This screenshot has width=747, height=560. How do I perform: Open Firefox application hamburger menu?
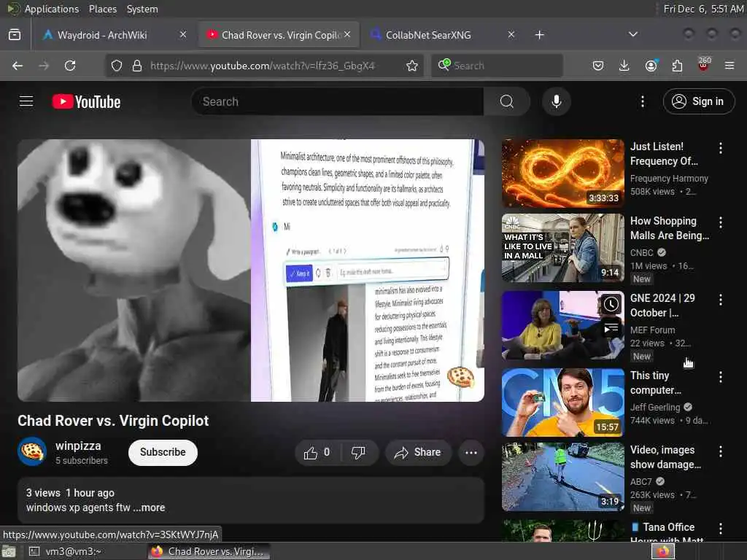729,66
